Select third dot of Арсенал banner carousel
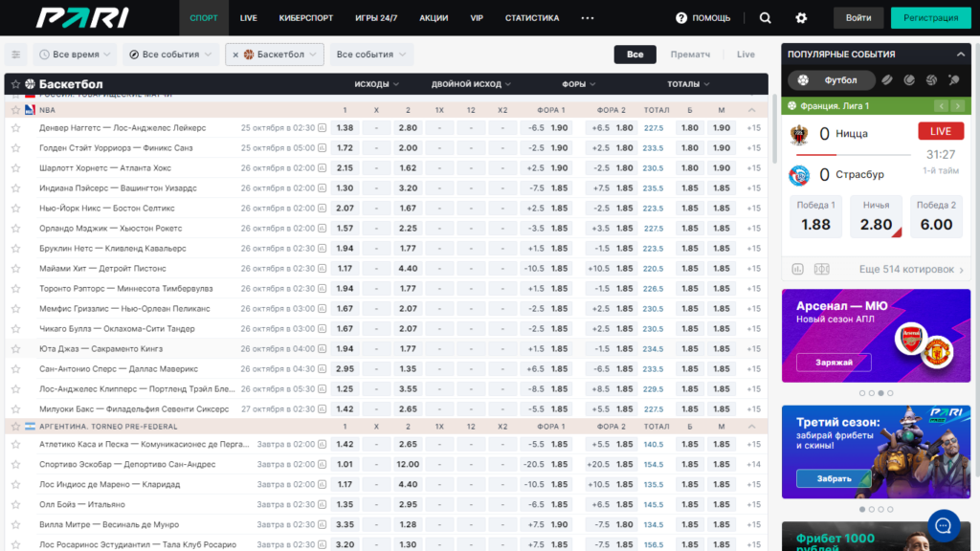The image size is (980, 551). coord(880,393)
